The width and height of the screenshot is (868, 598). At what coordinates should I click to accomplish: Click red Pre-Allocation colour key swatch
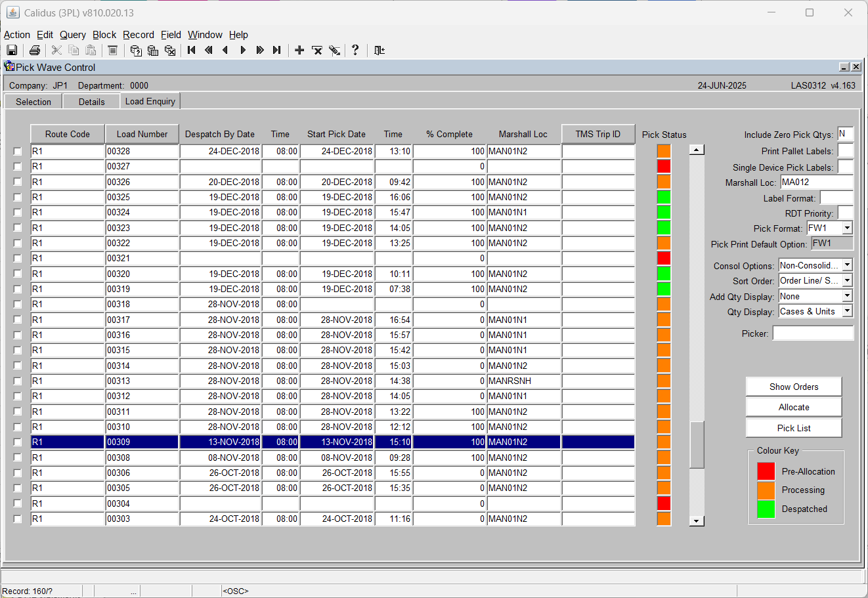(x=766, y=471)
